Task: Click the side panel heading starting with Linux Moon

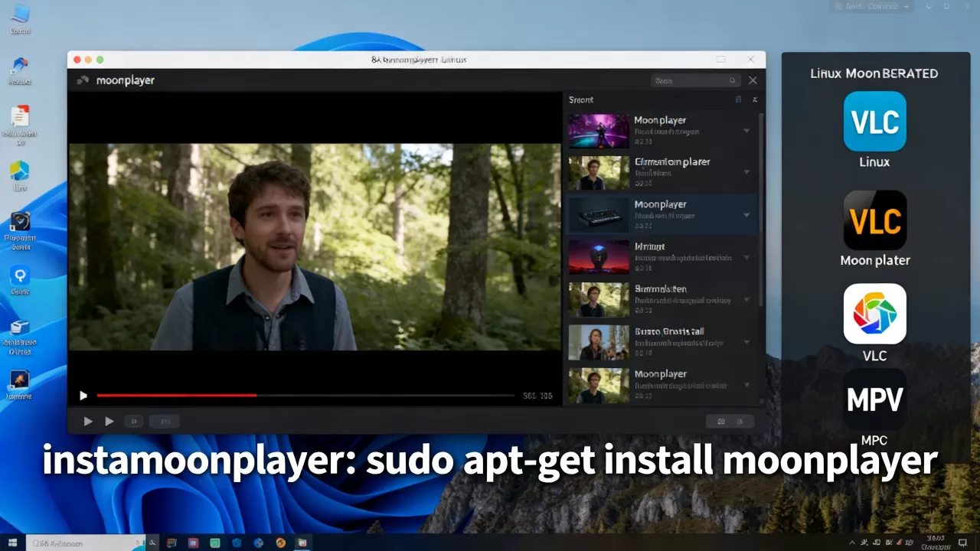Action: point(874,73)
